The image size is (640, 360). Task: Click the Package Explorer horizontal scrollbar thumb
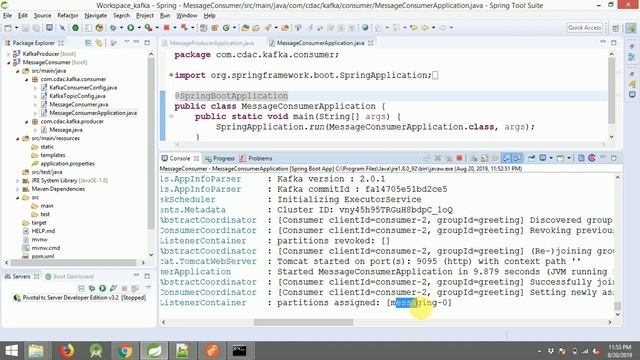[x=73, y=262]
